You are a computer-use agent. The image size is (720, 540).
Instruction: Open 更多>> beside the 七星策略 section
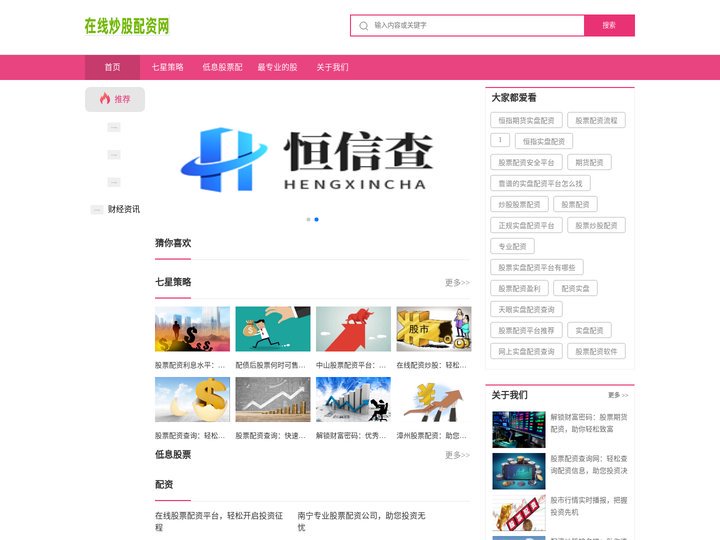(x=457, y=282)
